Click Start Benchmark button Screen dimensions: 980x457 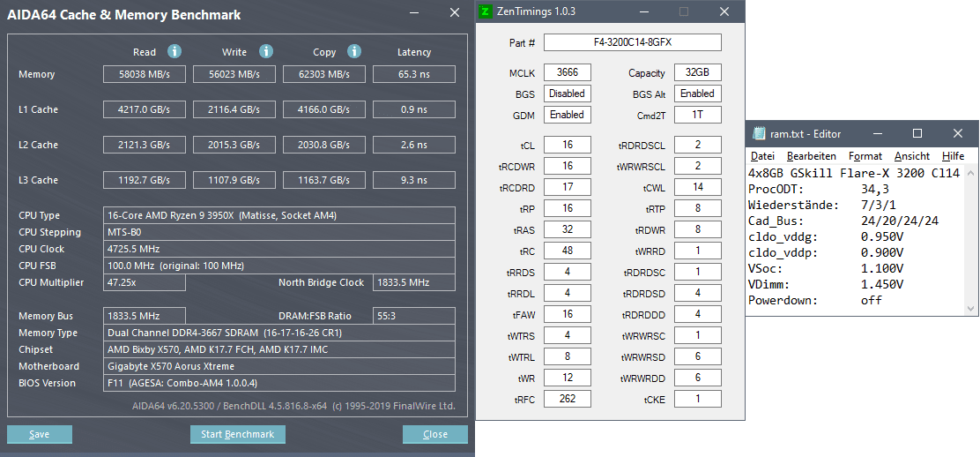pyautogui.click(x=237, y=434)
